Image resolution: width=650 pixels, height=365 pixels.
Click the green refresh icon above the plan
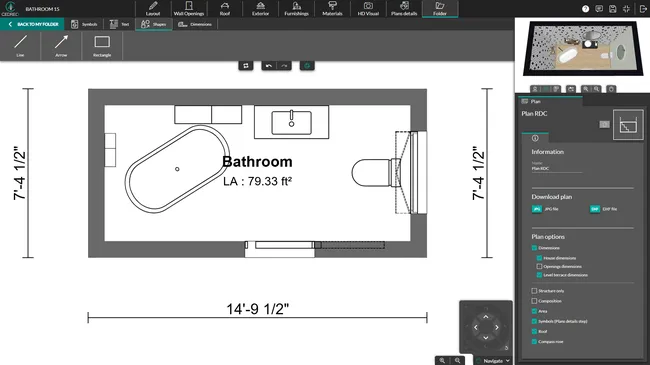(x=307, y=66)
